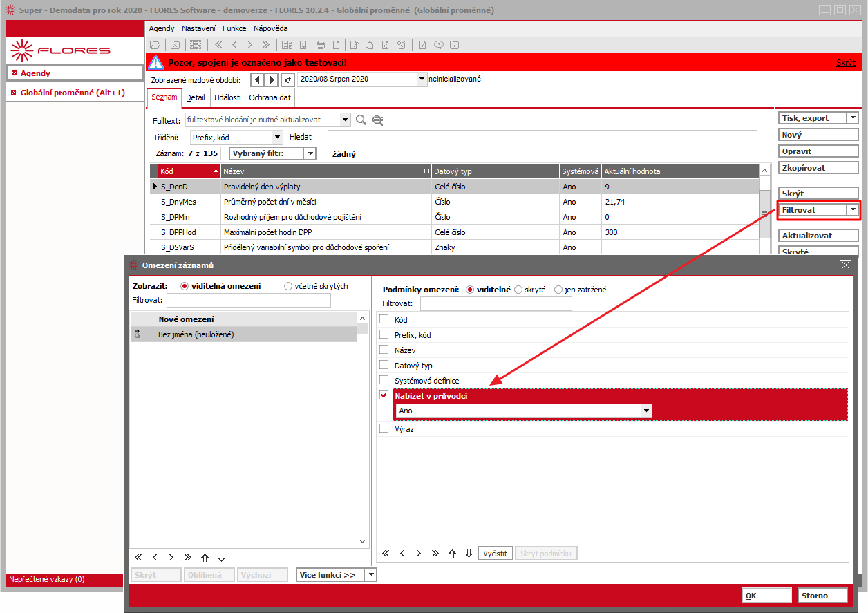The image size is (868, 613).
Task: Click the open folder toolbar icon
Action: pos(155,45)
